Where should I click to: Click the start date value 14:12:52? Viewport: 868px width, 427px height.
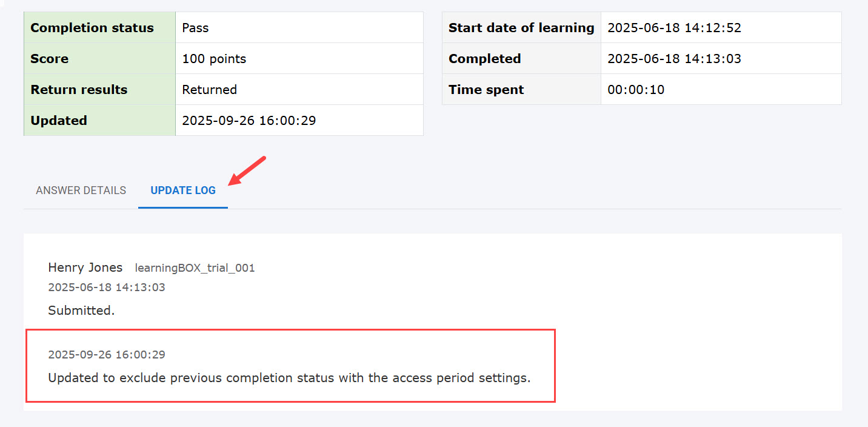674,28
